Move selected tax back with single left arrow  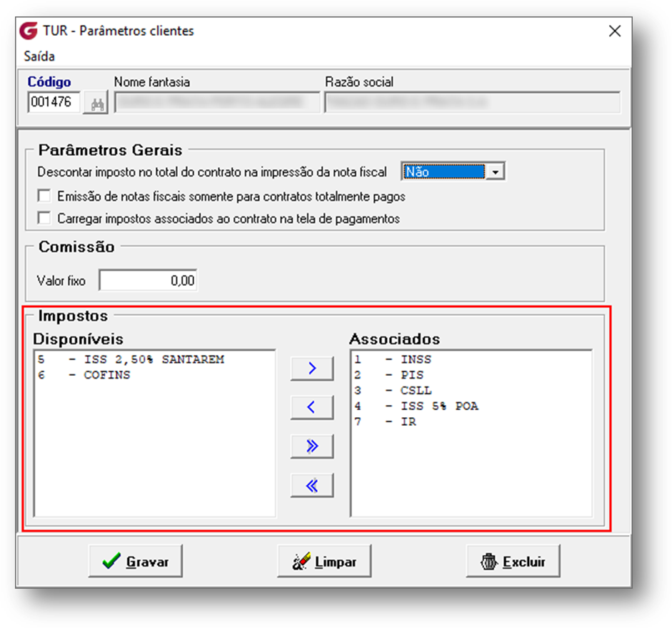pos(312,407)
